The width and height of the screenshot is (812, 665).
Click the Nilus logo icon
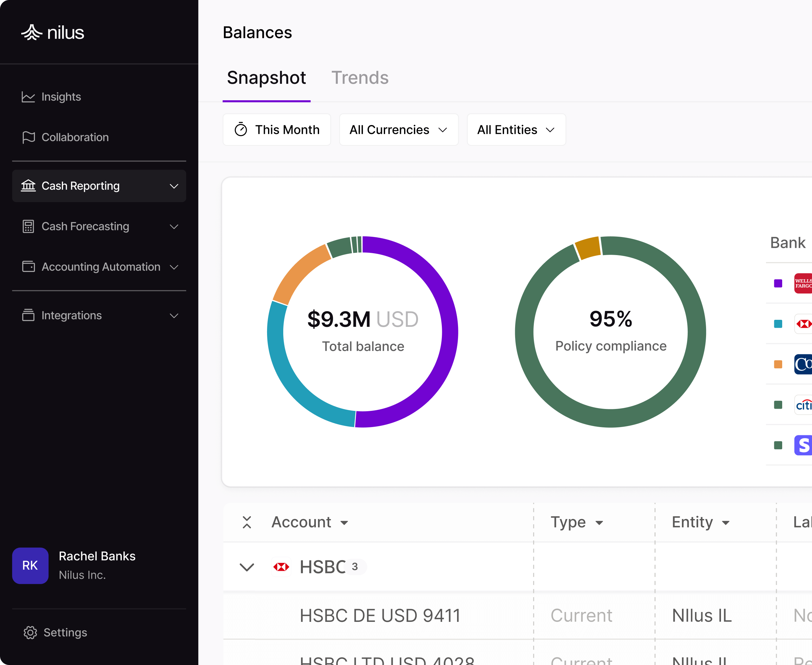31,33
